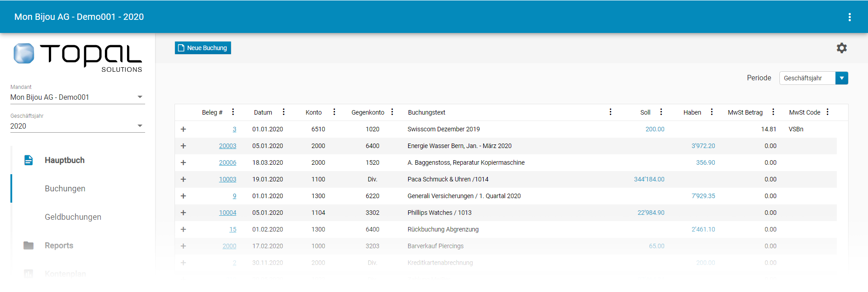Expand the Swisscom Dezember 2019 row
The image size is (868, 292).
point(184,129)
